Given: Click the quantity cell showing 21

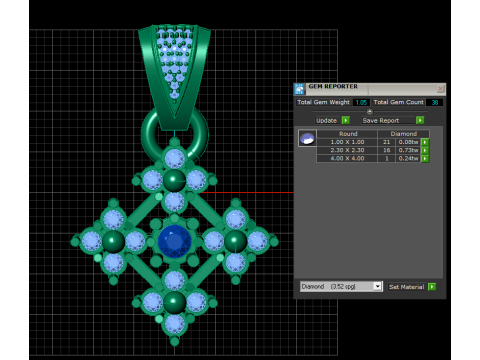Looking at the screenshot, I should tap(387, 142).
